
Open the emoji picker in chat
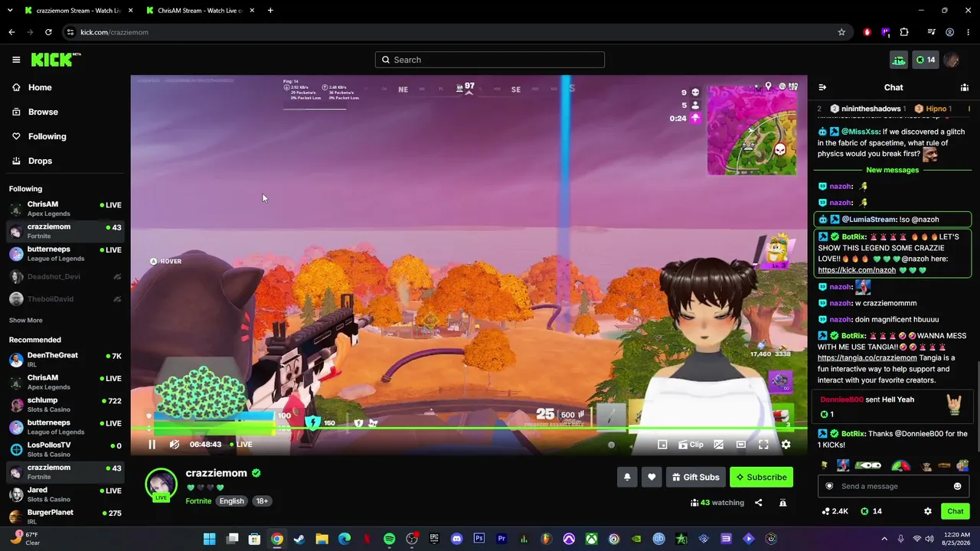coord(957,487)
